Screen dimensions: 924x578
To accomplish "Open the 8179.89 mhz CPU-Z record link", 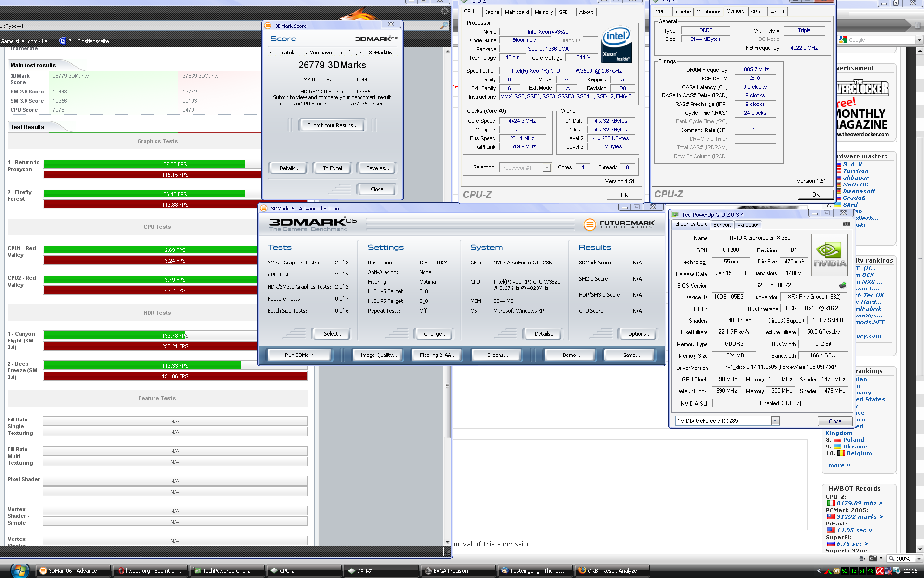I will click(x=860, y=503).
